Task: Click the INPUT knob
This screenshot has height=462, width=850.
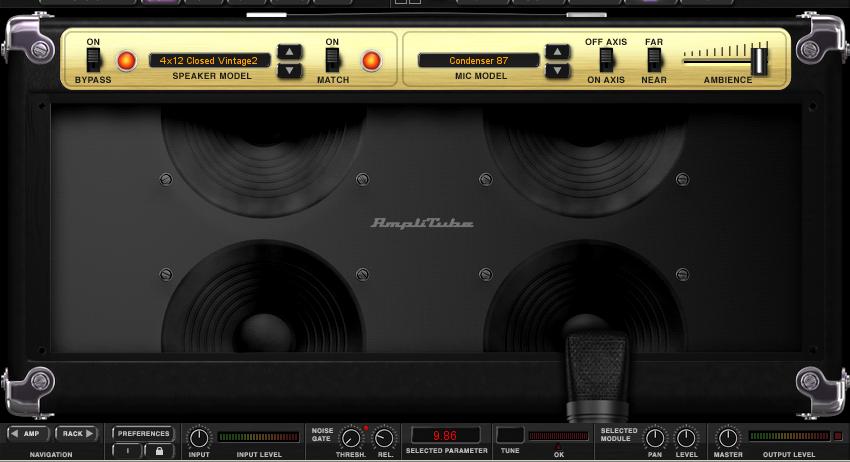Action: click(199, 438)
